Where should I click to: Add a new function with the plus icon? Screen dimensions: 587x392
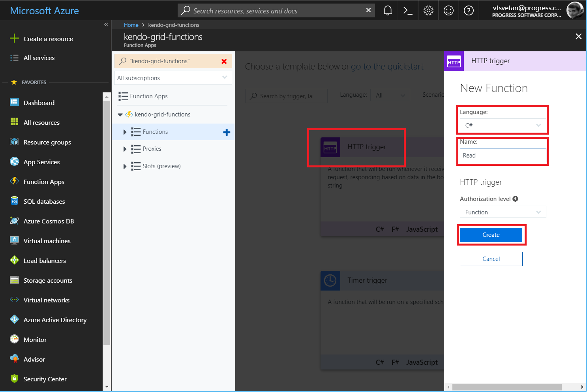227,132
